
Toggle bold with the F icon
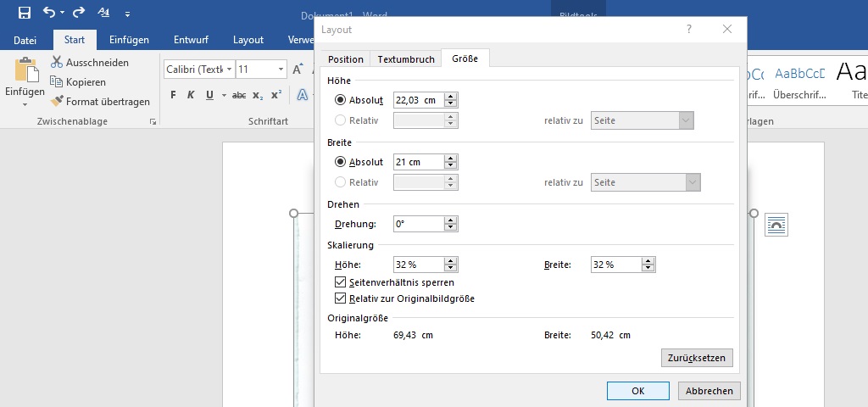point(173,95)
